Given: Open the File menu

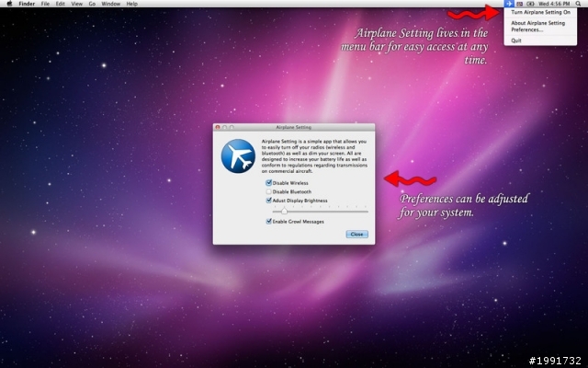Looking at the screenshot, I should pos(45,4).
